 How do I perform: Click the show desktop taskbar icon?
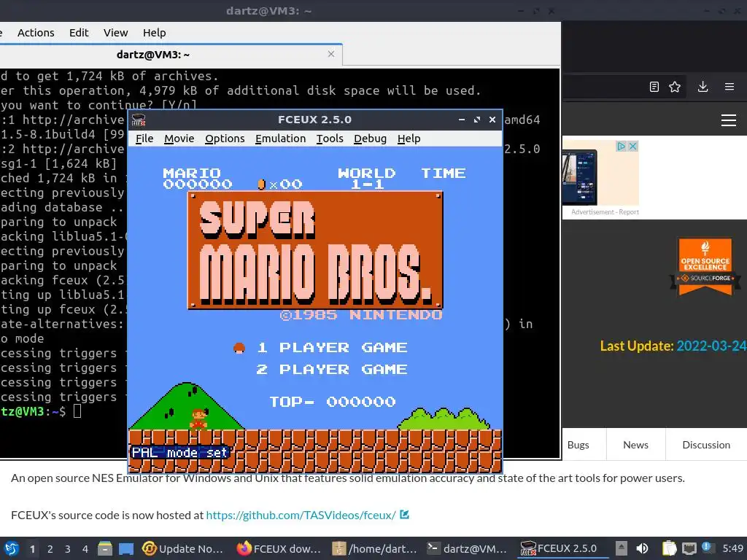click(126, 548)
